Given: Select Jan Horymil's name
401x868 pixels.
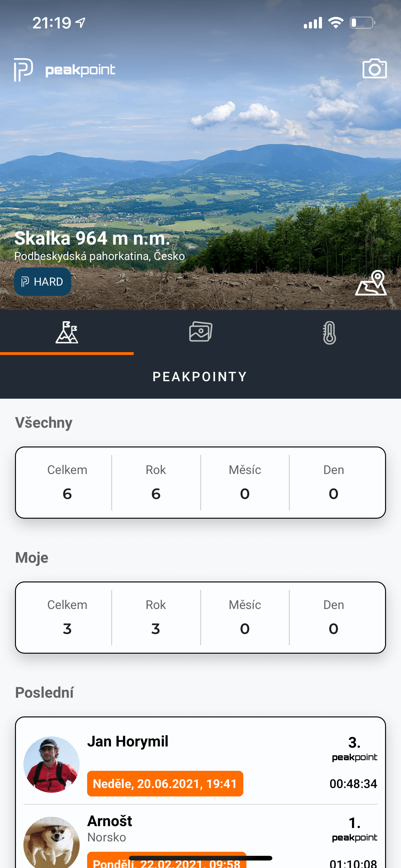Looking at the screenshot, I should click(128, 742).
